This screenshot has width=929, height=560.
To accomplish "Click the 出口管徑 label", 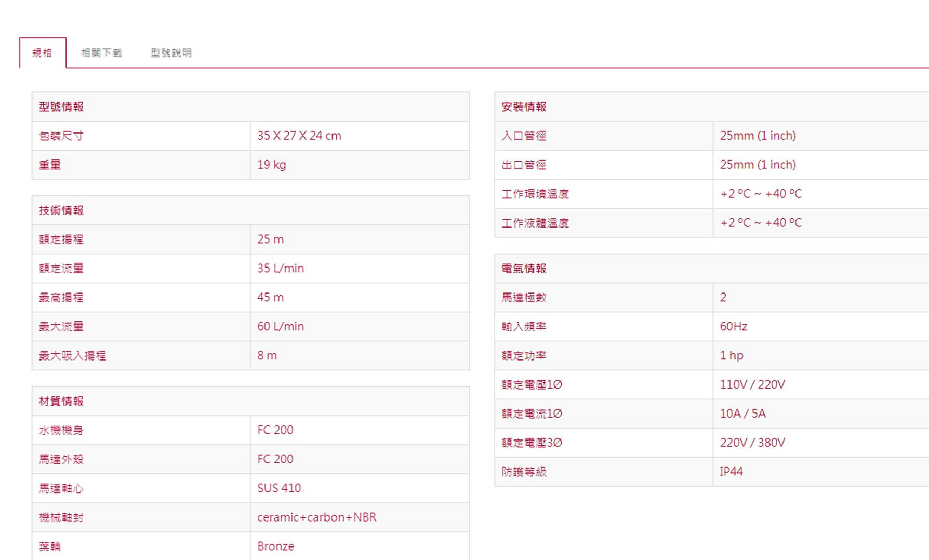I will click(524, 165).
